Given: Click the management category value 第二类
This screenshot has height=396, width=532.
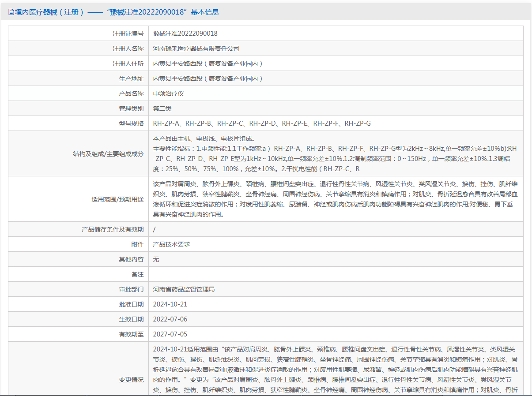Looking at the screenshot, I should tap(162, 108).
